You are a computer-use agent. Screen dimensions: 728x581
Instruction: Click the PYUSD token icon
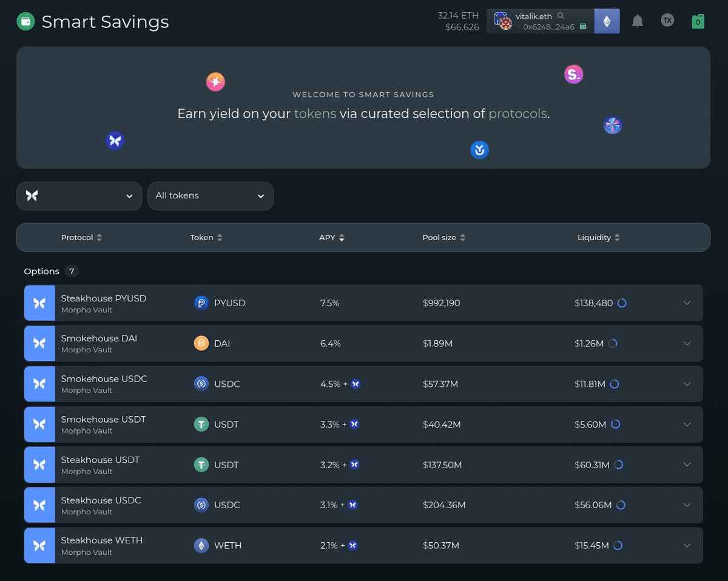[x=201, y=303]
